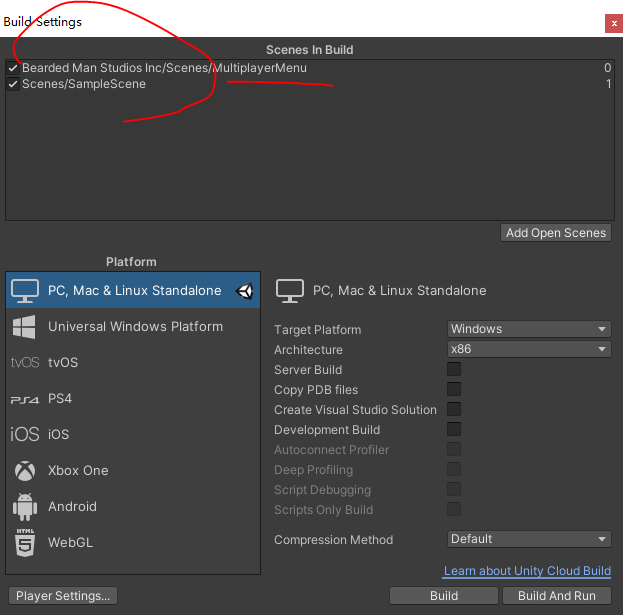Close the Build Settings window
The image size is (623, 615).
pyautogui.click(x=614, y=23)
